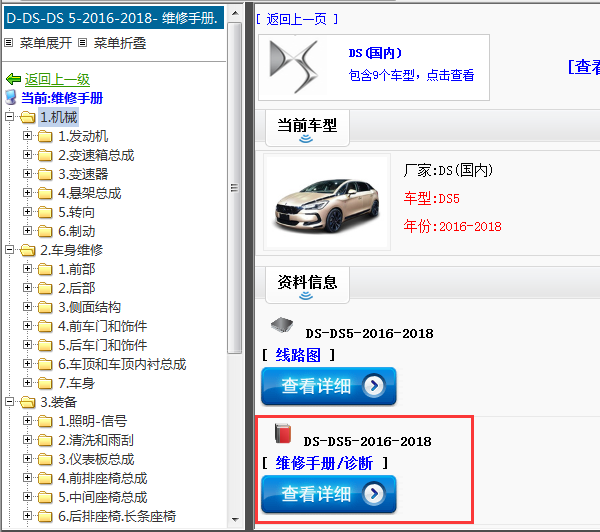The width and height of the screenshot is (600, 532).
Task: Click 查看详细 button under 维修手册/诊断
Action: pos(329,494)
